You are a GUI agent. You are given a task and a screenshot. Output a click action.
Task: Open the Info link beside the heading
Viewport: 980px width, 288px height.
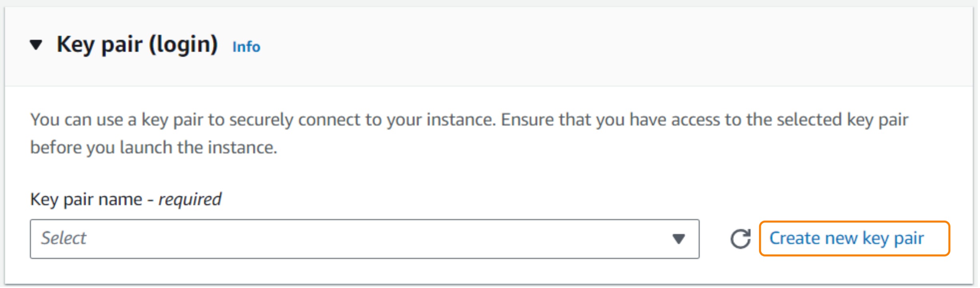[x=246, y=47]
